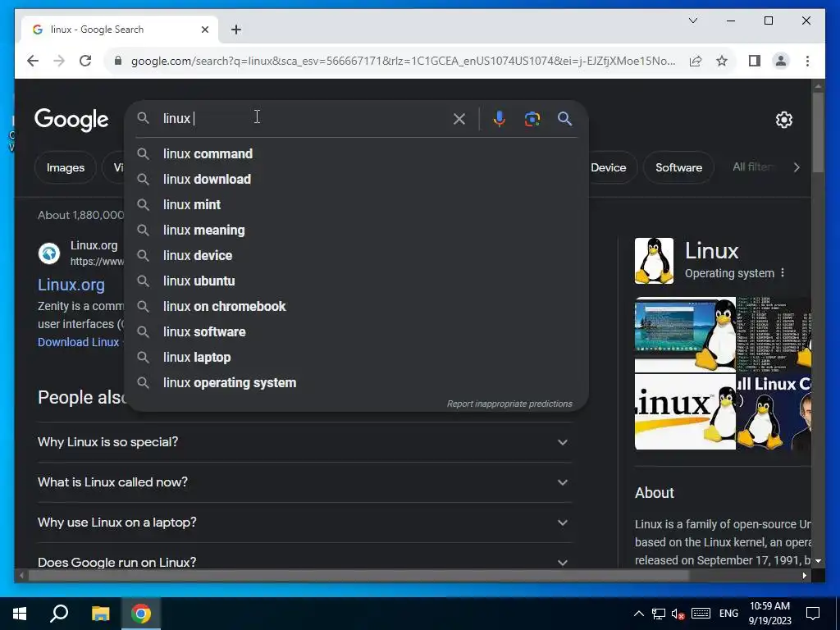Choose linux software suggestion
Viewport: 840px width, 630px height.
pyautogui.click(x=356, y=331)
